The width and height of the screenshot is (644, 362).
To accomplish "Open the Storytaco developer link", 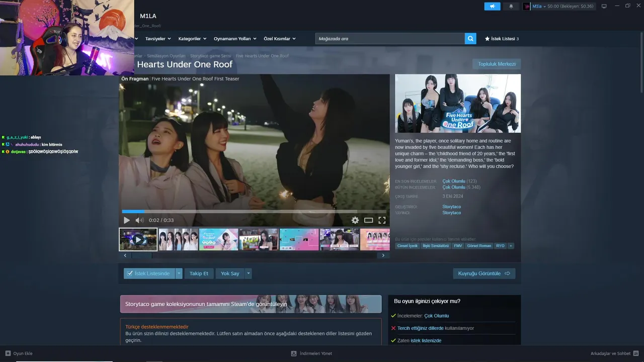I will click(451, 207).
